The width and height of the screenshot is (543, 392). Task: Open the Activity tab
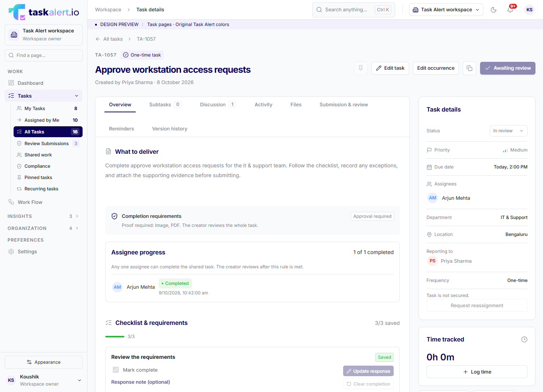(x=264, y=105)
